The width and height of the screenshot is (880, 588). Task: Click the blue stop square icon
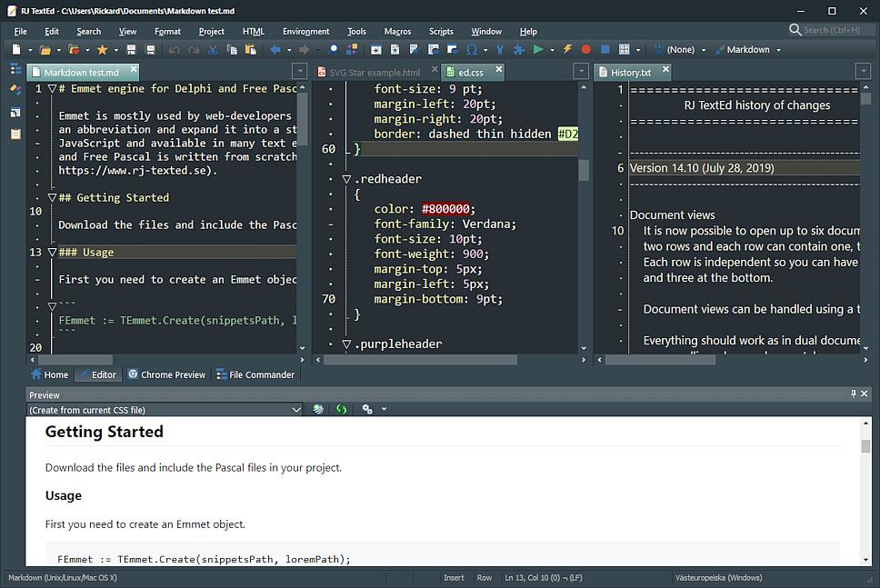[x=605, y=50]
